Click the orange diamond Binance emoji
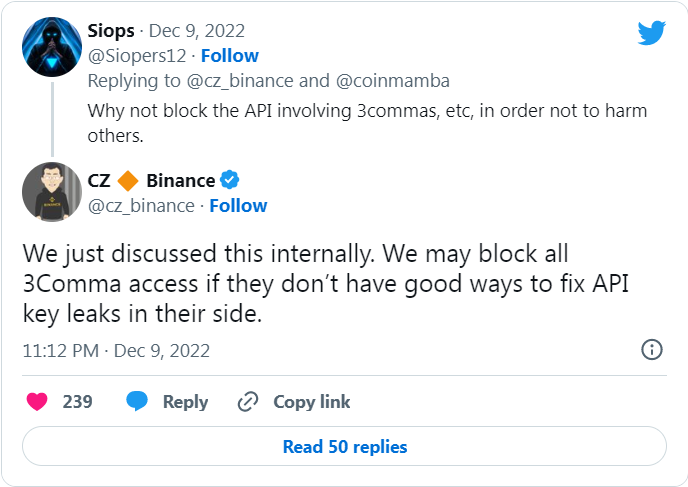This screenshot has width=688, height=487. click(x=128, y=181)
